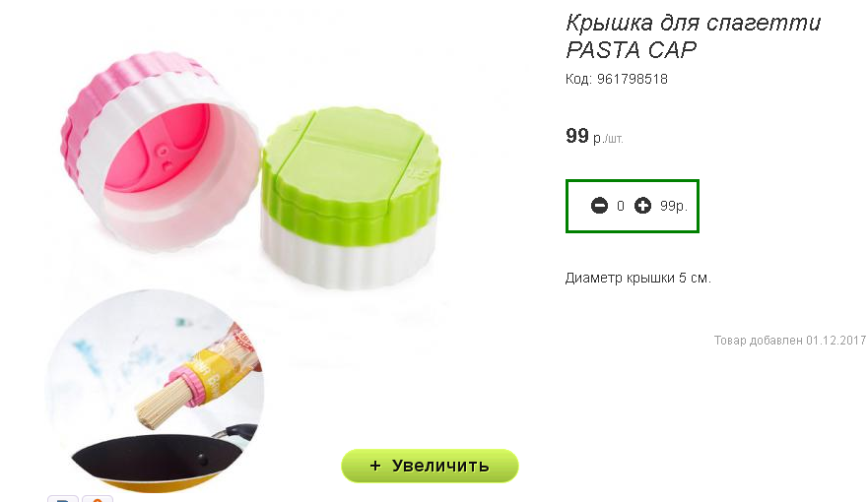Click the Увеличить enlarge button
The width and height of the screenshot is (868, 502).
pos(430,466)
